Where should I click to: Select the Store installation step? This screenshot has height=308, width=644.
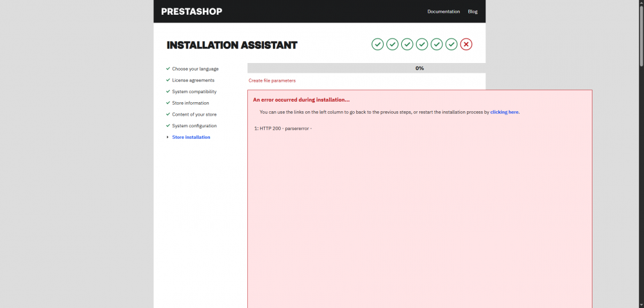[x=191, y=137]
